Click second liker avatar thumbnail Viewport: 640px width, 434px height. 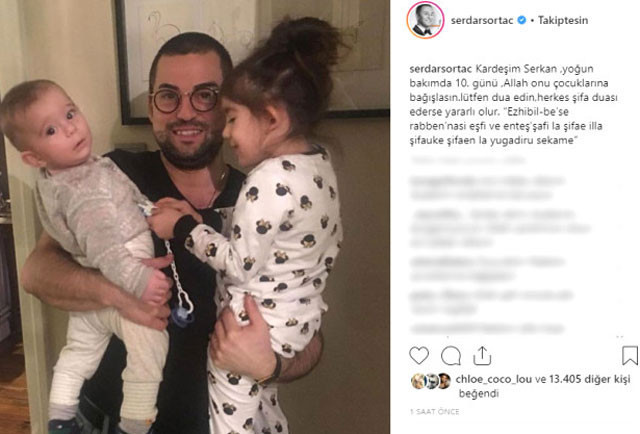(x=431, y=381)
